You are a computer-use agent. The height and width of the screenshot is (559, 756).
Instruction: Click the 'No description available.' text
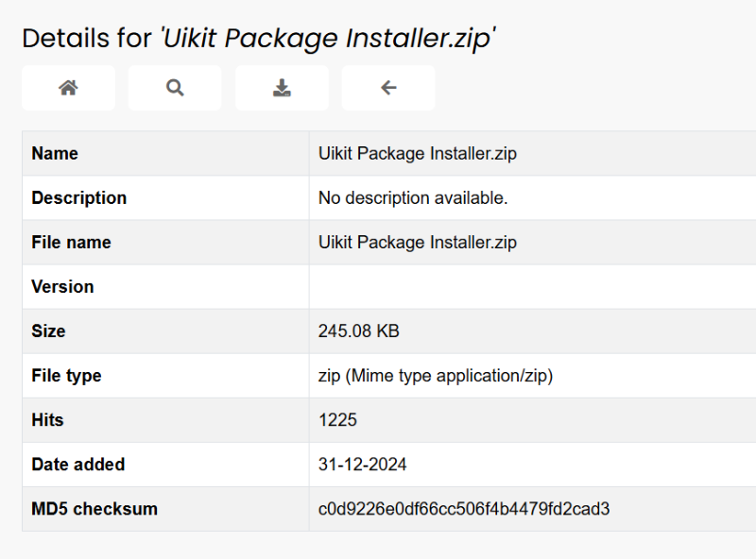pyautogui.click(x=413, y=198)
